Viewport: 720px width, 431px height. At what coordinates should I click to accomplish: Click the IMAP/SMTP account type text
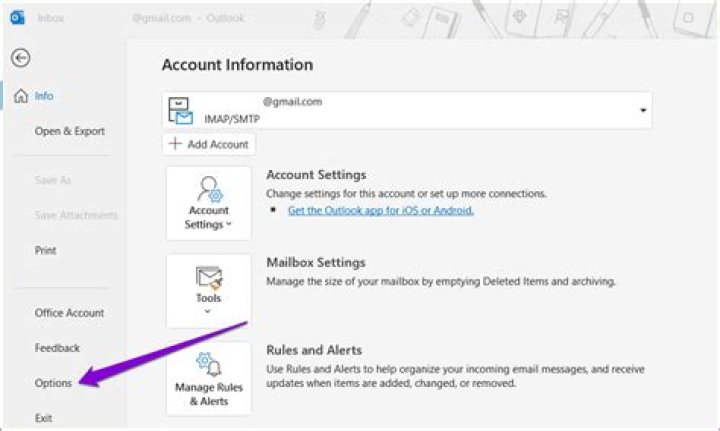(x=232, y=119)
